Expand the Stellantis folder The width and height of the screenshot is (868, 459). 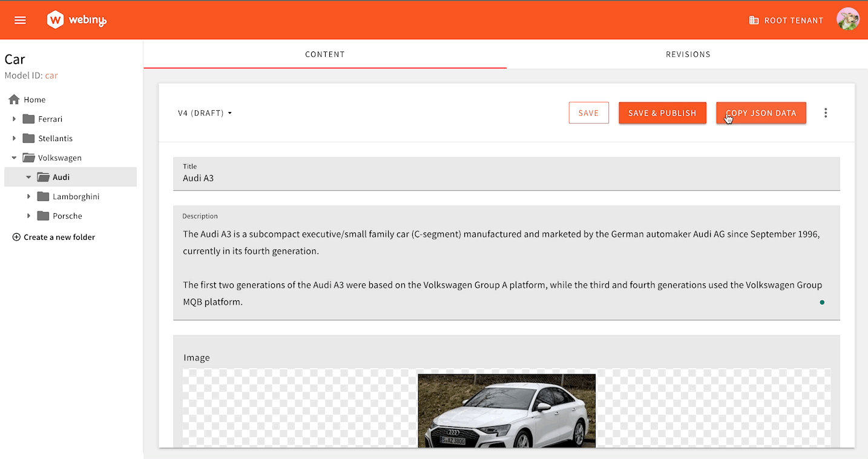(x=15, y=139)
